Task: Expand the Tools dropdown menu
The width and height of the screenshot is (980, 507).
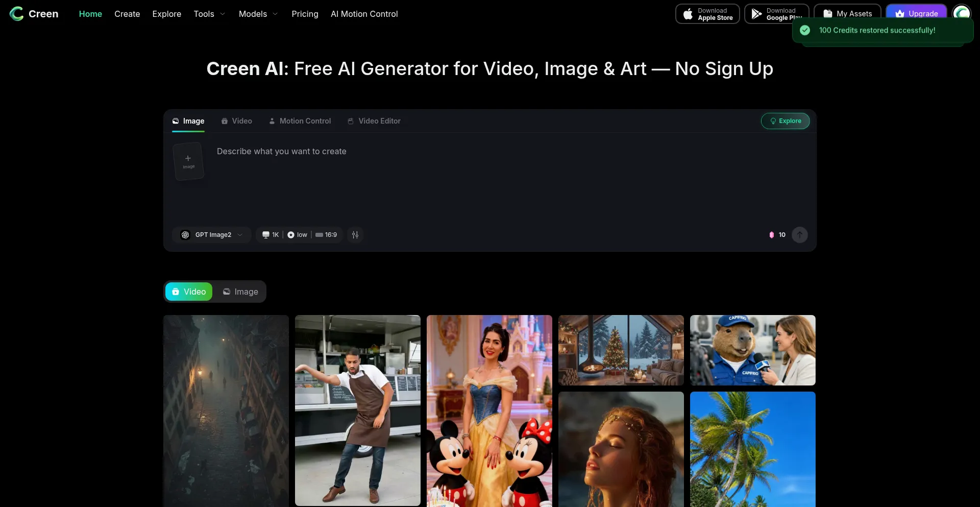Action: tap(209, 14)
